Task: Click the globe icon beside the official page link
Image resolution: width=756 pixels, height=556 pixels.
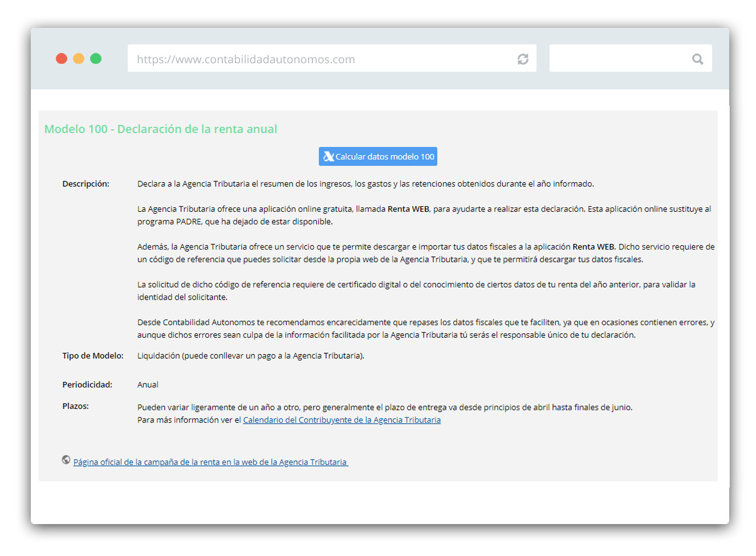Action: (66, 460)
